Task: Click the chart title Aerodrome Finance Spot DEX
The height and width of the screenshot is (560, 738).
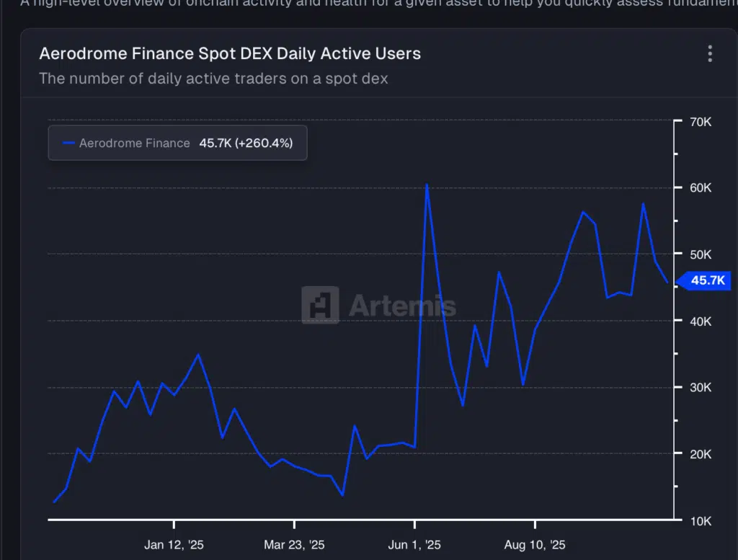Action: (229, 54)
